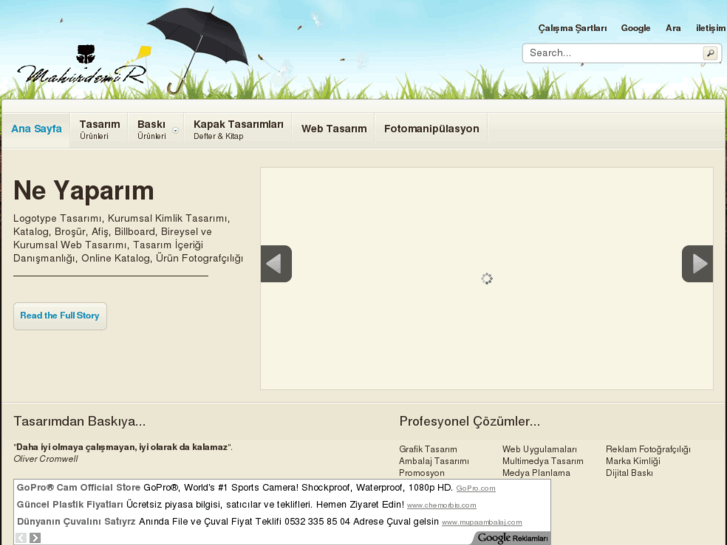Visit www.chemorbis.com ad URL
The width and height of the screenshot is (727, 545).
pyautogui.click(x=441, y=505)
